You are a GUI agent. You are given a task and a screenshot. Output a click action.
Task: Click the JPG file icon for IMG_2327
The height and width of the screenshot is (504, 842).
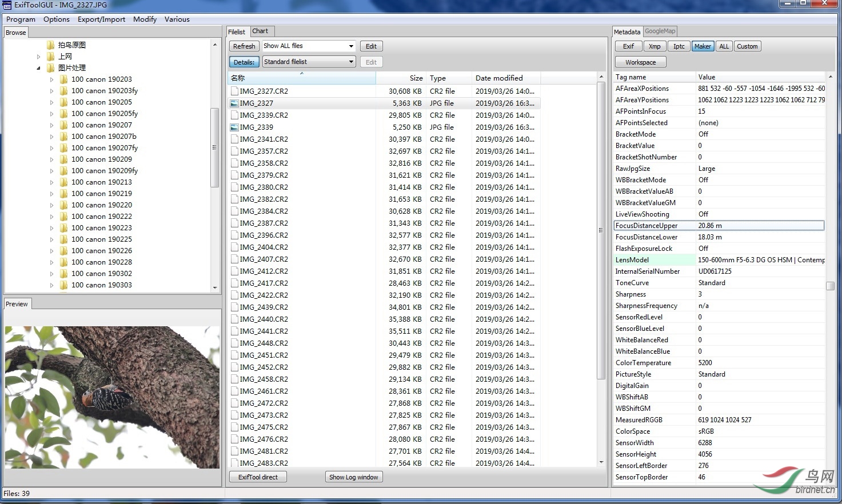point(234,103)
